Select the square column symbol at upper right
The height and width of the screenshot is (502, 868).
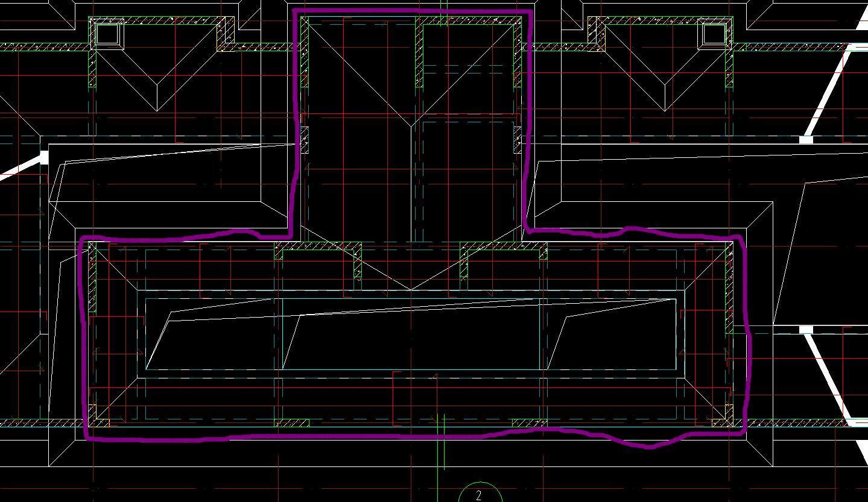714,34
